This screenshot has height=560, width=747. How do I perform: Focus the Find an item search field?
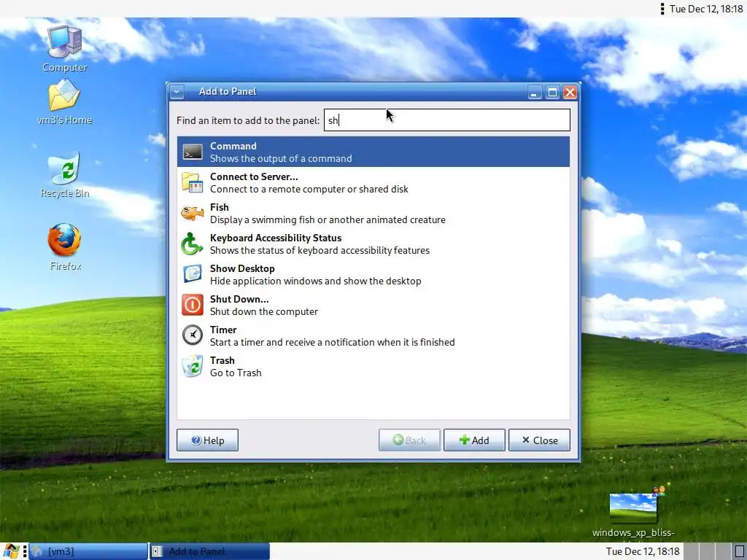(x=447, y=120)
